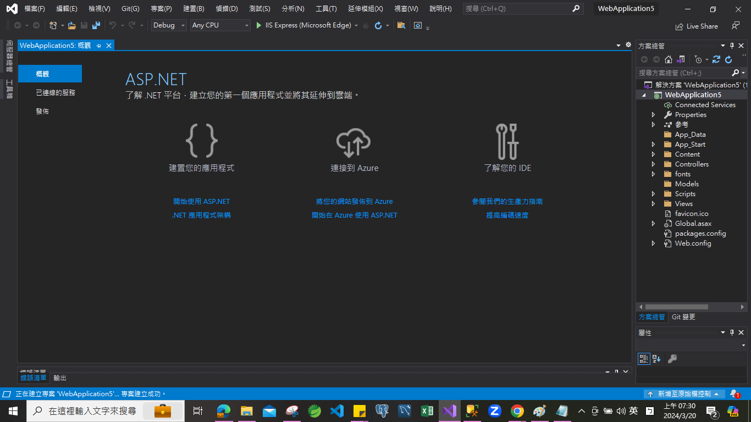Open the link ending with ASP.NET under braces icon
751x422 pixels.
(x=201, y=202)
